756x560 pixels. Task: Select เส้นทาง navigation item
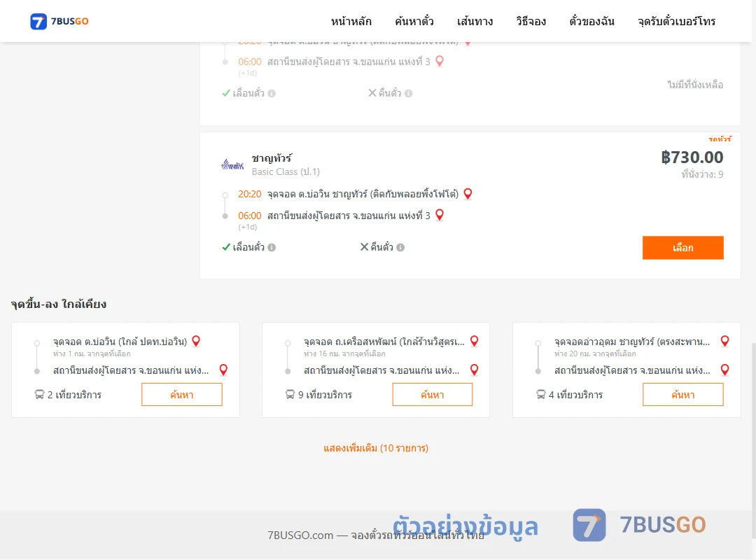475,21
